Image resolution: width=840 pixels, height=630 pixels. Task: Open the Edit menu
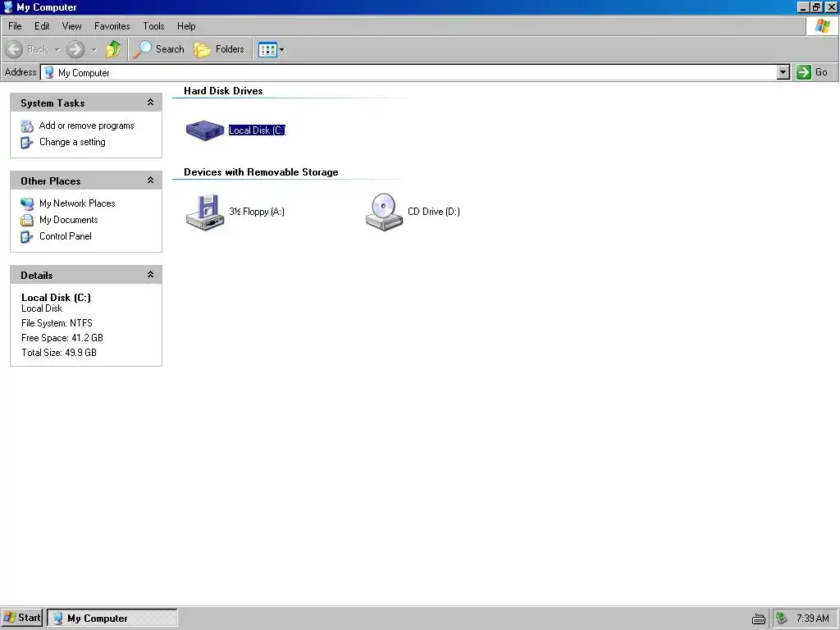tap(42, 25)
